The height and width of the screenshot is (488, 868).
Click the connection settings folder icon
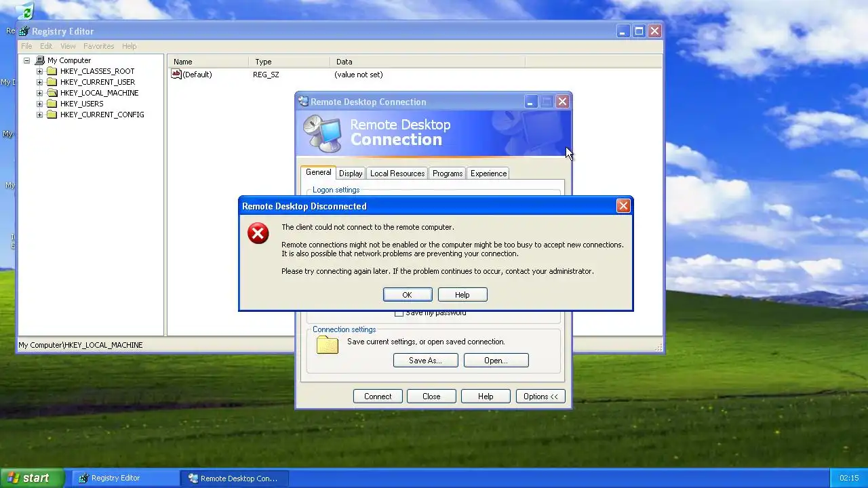(x=327, y=344)
